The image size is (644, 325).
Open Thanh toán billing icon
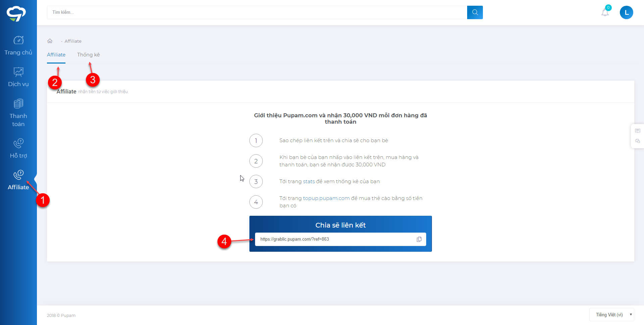point(18,104)
